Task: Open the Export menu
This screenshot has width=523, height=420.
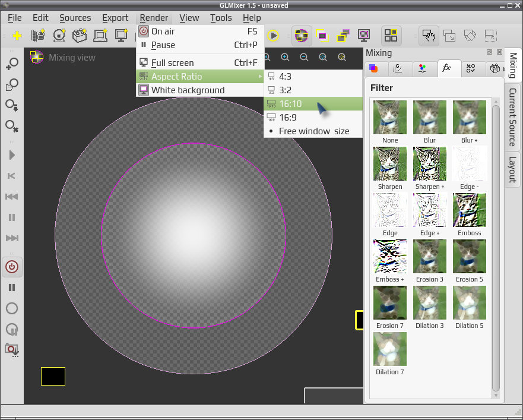Action: pos(115,18)
